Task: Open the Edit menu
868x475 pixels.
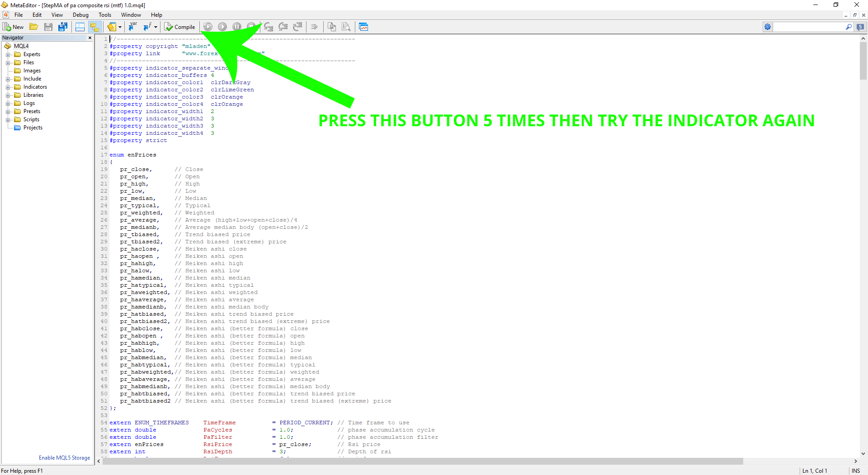Action: (x=37, y=15)
